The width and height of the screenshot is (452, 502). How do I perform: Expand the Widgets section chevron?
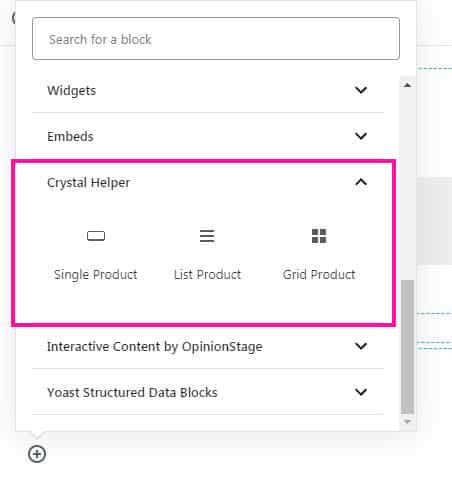[x=361, y=90]
